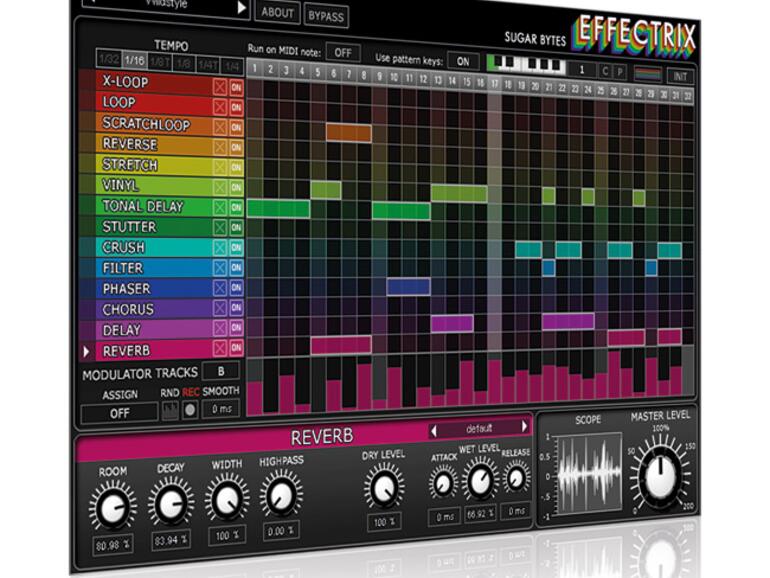The height and width of the screenshot is (578, 770).
Task: Toggle Run on MIDI note OFF switch
Action: [343, 53]
